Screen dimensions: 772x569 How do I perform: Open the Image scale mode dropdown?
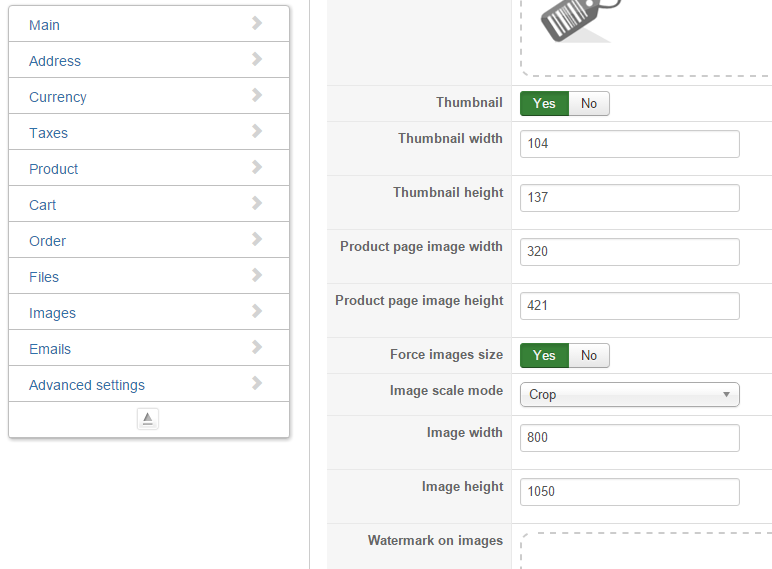630,394
